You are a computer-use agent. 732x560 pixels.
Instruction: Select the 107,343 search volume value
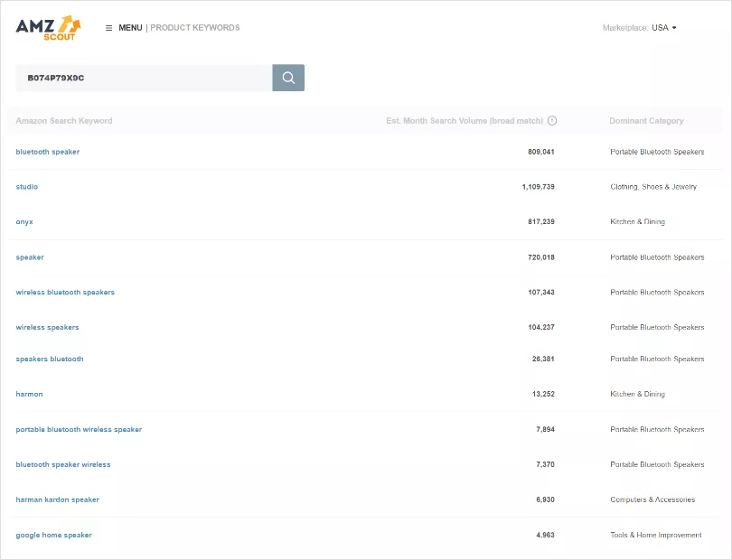(541, 292)
